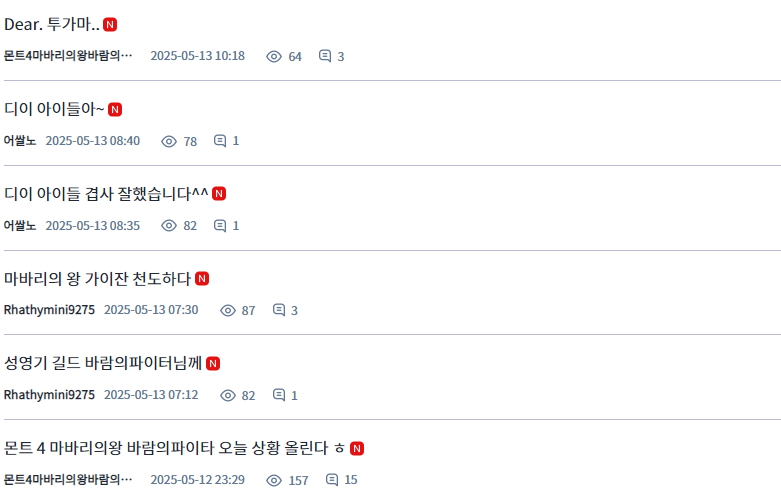Click the view count eye icon showing 64
Image resolution: width=781 pixels, height=502 pixels.
click(274, 56)
